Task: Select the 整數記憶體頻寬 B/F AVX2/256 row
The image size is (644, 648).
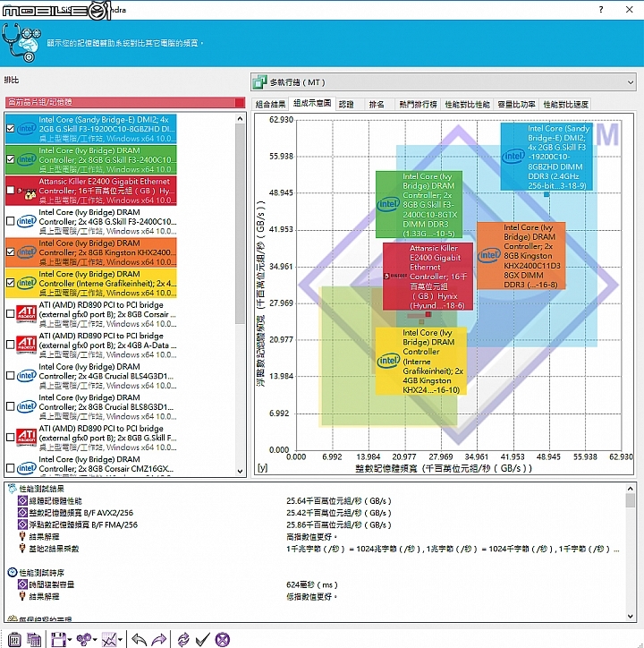Action: pyautogui.click(x=76, y=513)
